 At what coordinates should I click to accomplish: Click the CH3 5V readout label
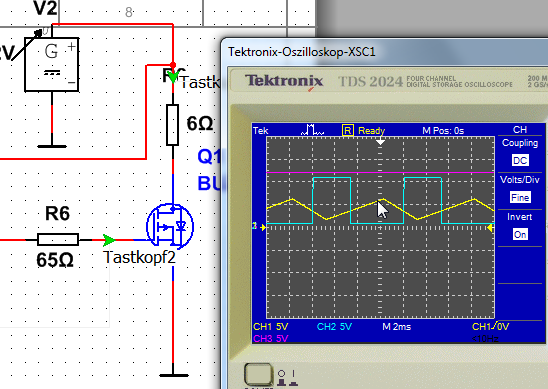271,339
